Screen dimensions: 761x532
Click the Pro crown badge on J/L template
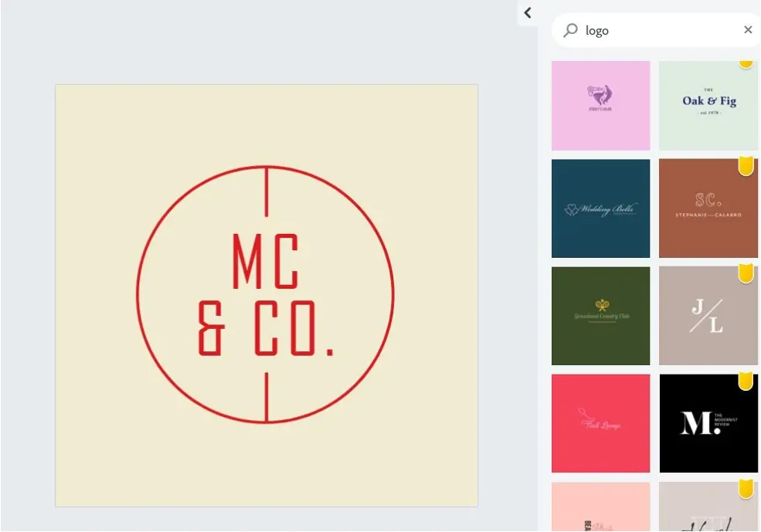pyautogui.click(x=745, y=272)
